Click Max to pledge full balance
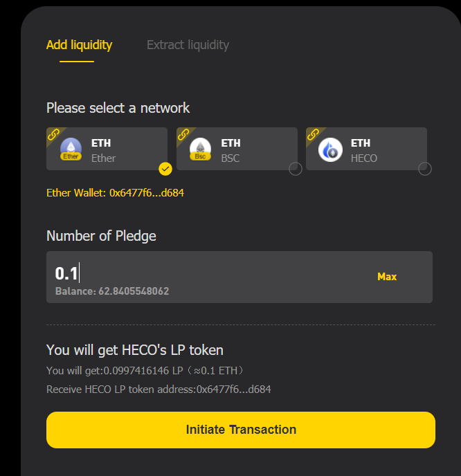The image size is (461, 476). pos(387,276)
